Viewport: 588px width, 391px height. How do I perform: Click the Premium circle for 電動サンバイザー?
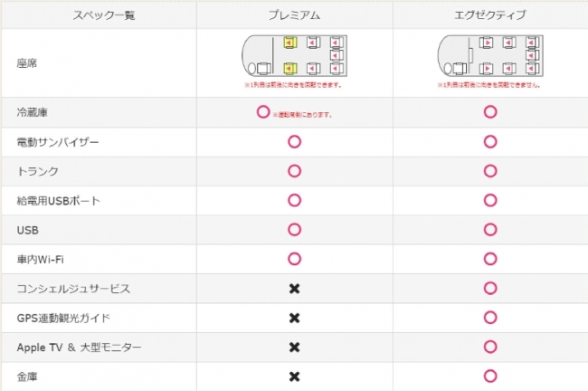coord(293,142)
